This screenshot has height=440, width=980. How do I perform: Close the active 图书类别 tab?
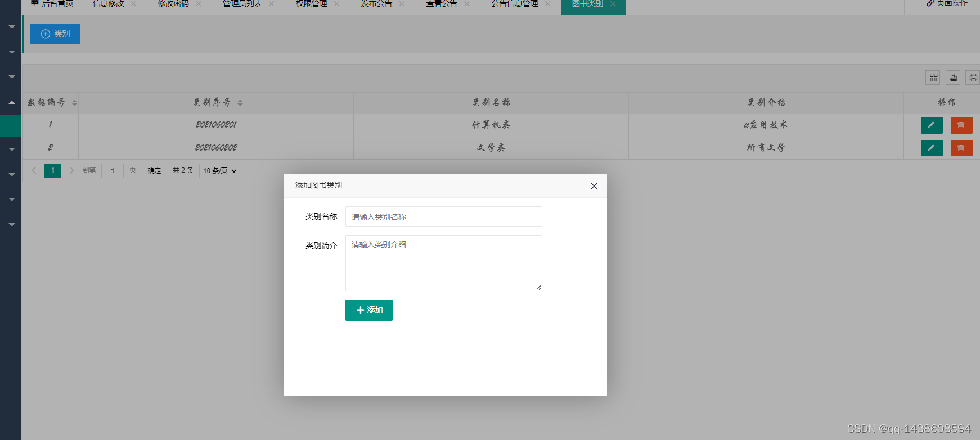(x=613, y=3)
